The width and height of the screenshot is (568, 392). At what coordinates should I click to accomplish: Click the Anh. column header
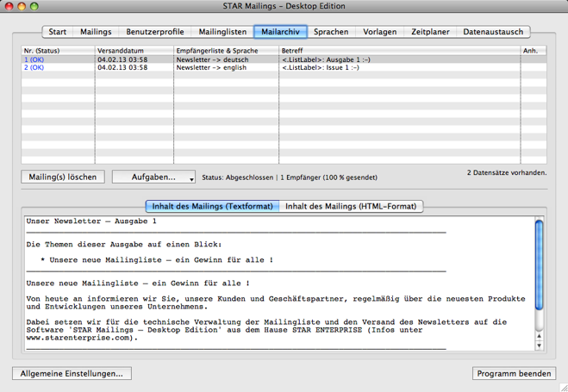(534, 51)
